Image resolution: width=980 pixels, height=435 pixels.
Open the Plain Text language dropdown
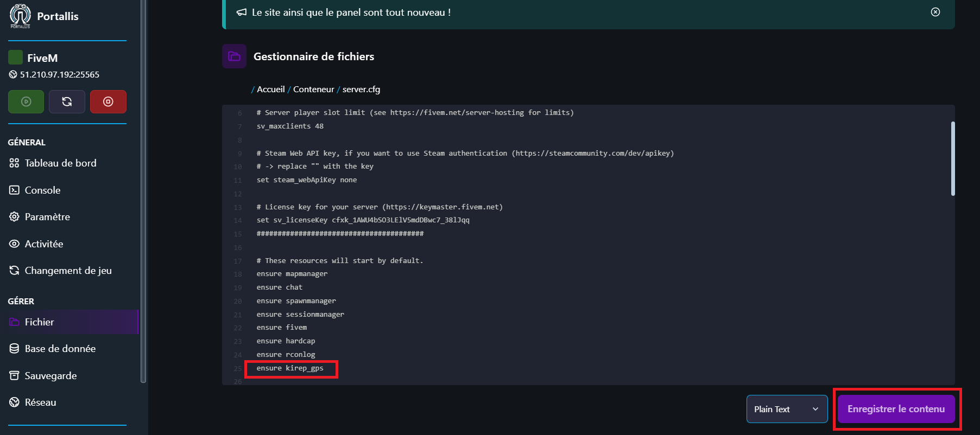pyautogui.click(x=787, y=409)
